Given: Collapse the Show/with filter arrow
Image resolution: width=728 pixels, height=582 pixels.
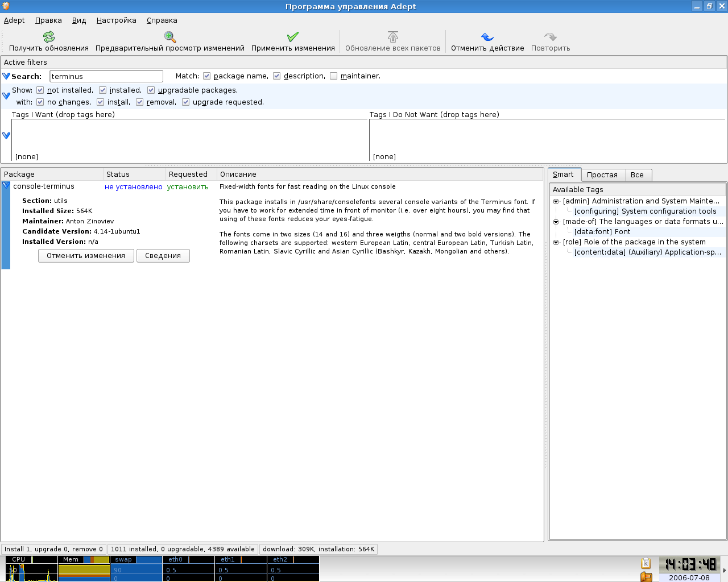Looking at the screenshot, I should (6, 96).
